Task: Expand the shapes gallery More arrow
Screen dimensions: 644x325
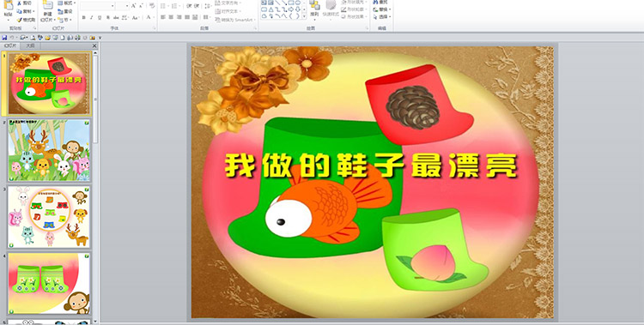Action: pos(304,16)
